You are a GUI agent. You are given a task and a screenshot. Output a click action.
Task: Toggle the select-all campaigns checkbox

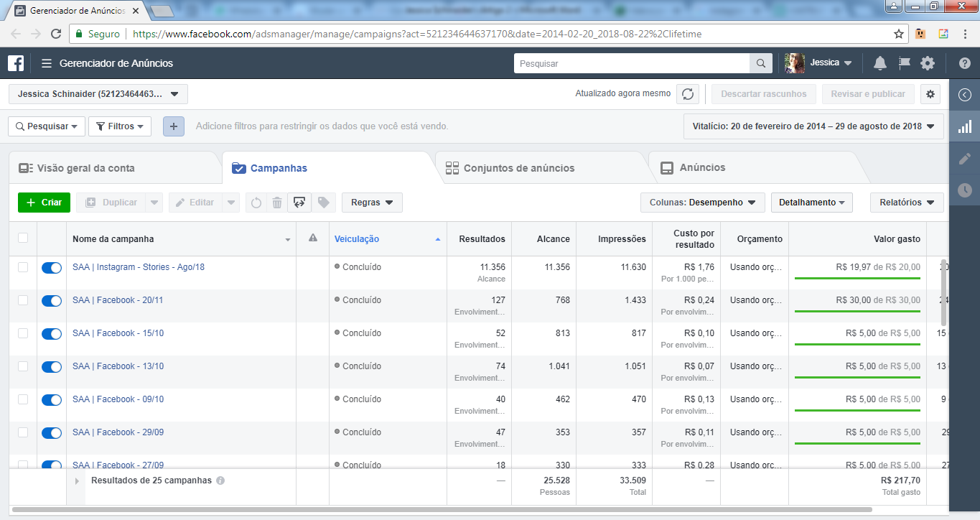point(23,238)
